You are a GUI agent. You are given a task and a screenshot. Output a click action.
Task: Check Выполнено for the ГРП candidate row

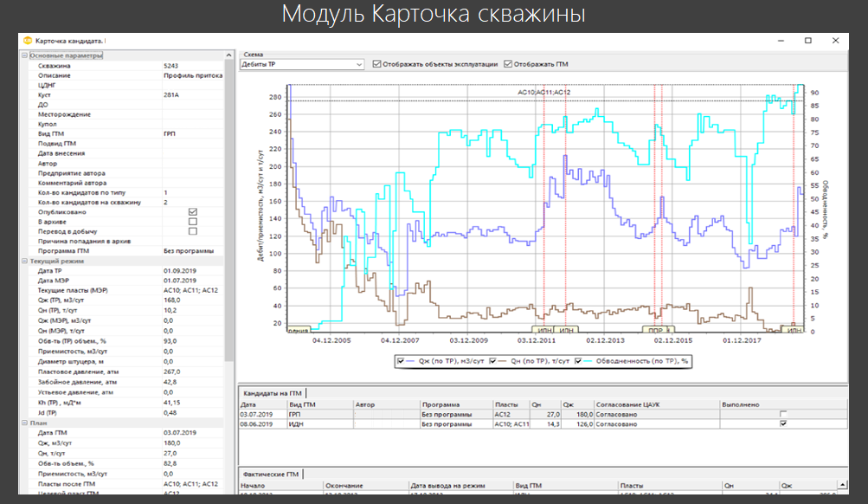[783, 414]
